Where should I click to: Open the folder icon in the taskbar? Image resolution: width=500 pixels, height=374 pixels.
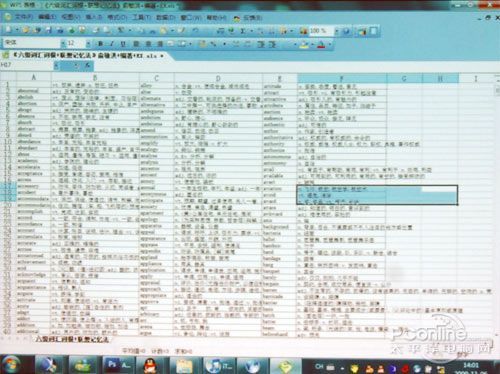click(x=184, y=366)
